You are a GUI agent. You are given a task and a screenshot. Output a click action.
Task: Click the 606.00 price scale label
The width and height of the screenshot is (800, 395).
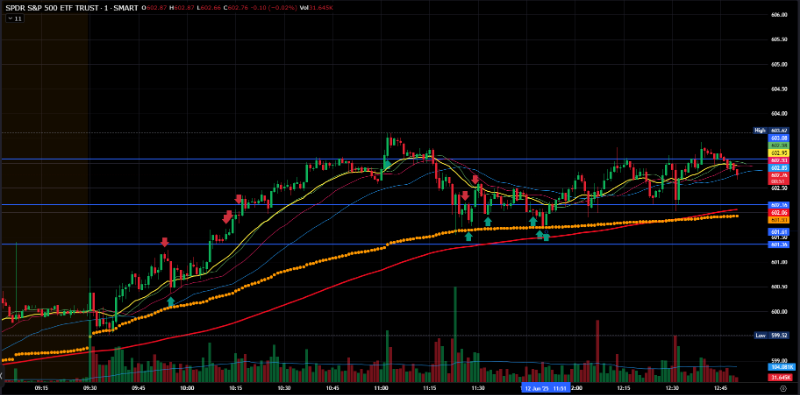779,15
